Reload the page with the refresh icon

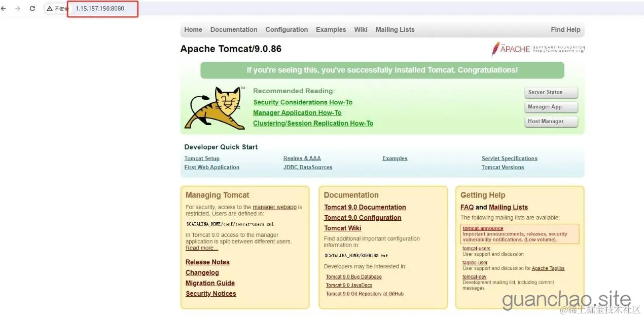point(32,9)
